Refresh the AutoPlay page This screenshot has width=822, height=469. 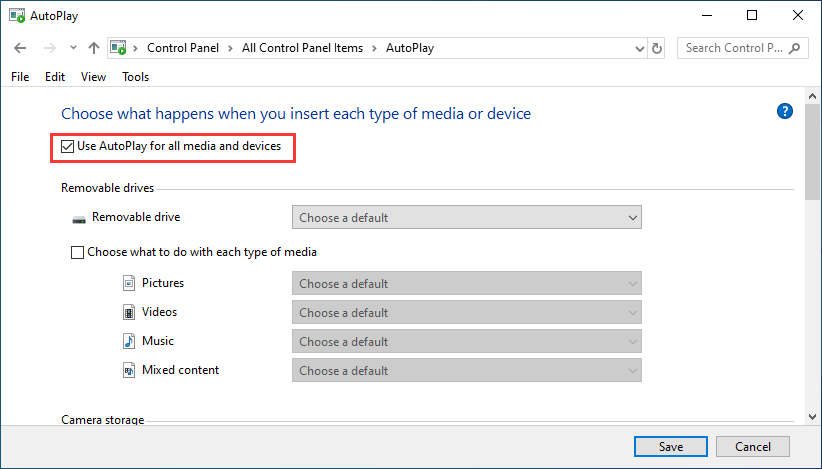click(x=656, y=48)
